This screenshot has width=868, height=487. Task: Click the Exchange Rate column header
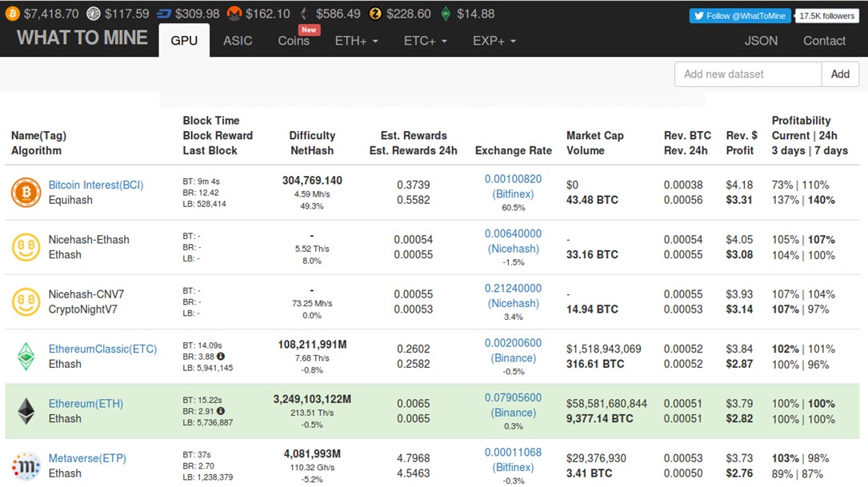[513, 150]
